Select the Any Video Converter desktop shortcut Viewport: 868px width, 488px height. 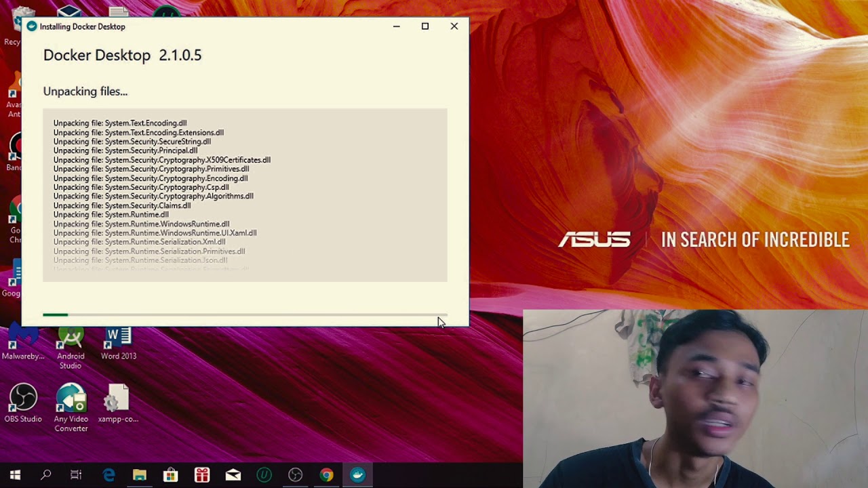coord(71,408)
